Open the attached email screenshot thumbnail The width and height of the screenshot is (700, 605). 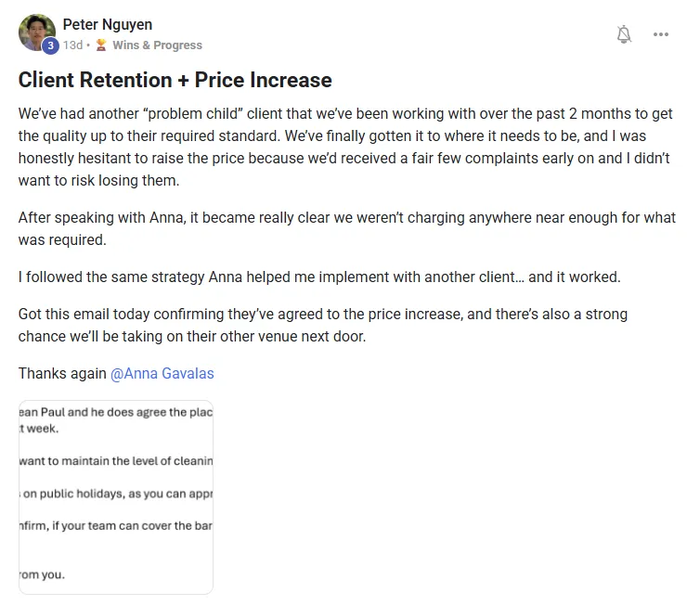[x=116, y=496]
